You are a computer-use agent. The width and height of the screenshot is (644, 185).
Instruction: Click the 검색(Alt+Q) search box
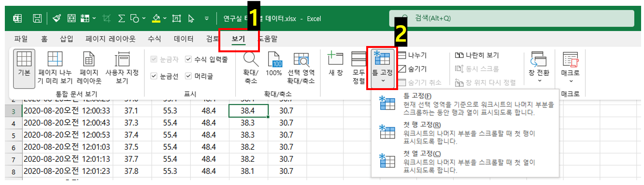512,18
